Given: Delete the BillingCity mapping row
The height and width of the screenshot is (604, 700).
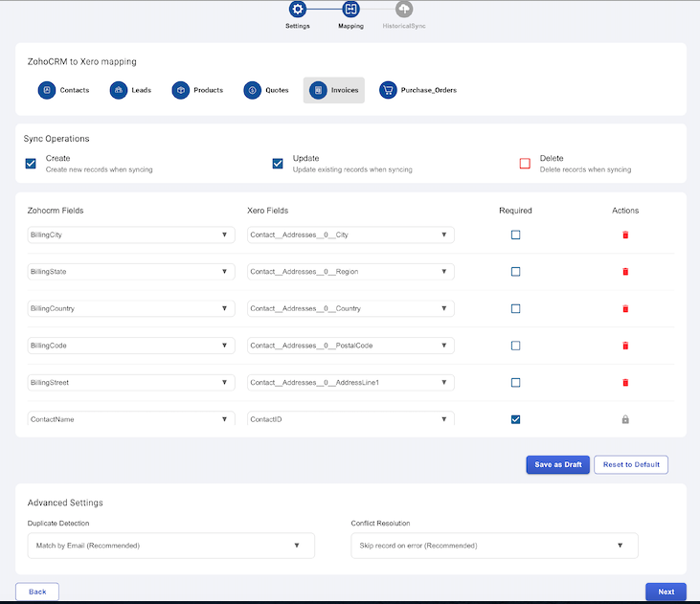Looking at the screenshot, I should pos(625,235).
